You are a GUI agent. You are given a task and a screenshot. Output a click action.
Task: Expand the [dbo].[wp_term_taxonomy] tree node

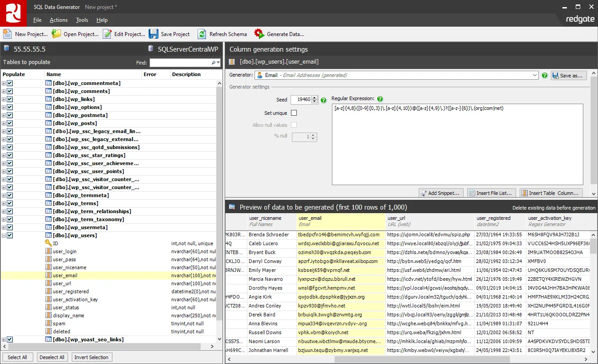point(4,219)
